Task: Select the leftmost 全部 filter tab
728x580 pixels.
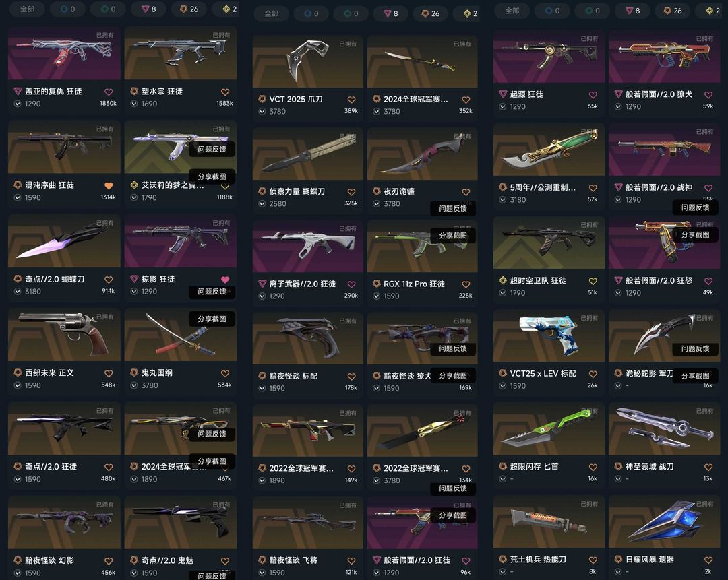Action: pyautogui.click(x=27, y=9)
